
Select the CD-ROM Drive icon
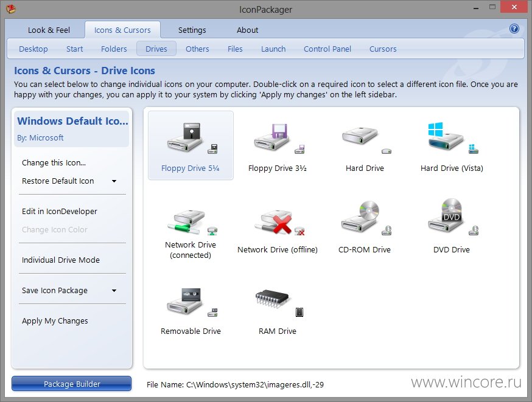(x=365, y=227)
